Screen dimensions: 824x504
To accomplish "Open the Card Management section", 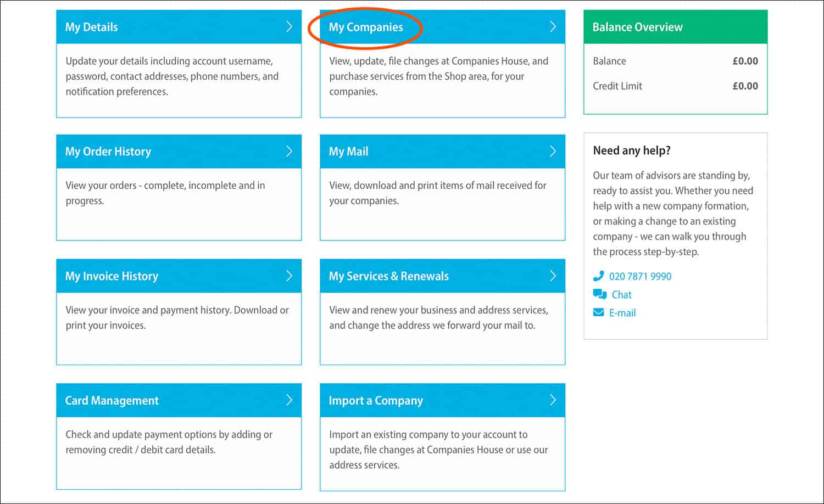I will pyautogui.click(x=112, y=400).
